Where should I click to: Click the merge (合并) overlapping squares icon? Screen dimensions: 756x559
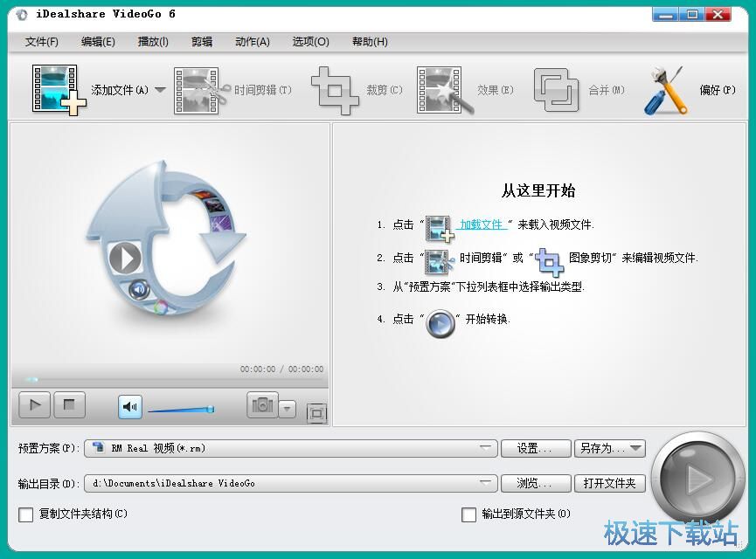pos(556,90)
